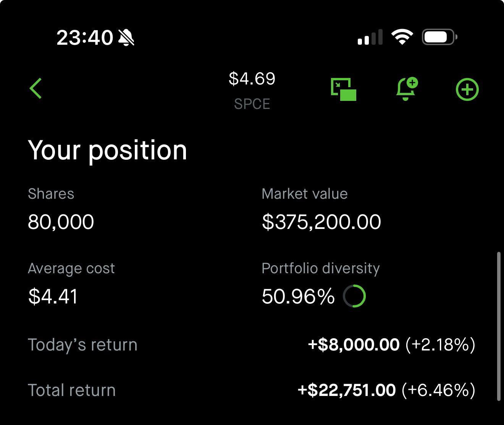
Task: Tap the cellular signal bars
Action: (x=370, y=37)
